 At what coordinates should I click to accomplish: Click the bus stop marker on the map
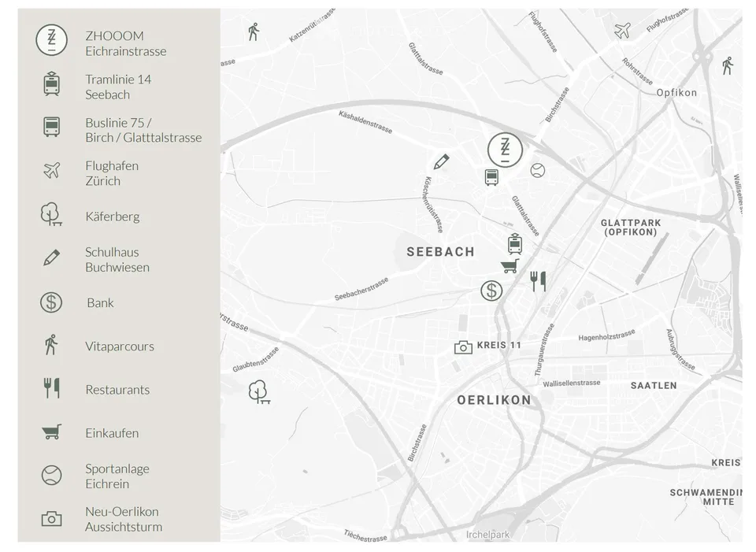pos(491,177)
